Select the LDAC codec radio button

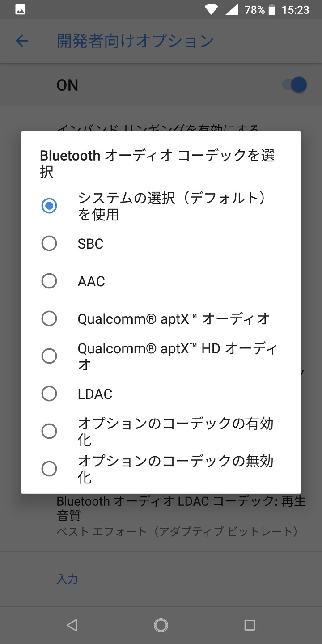(49, 394)
